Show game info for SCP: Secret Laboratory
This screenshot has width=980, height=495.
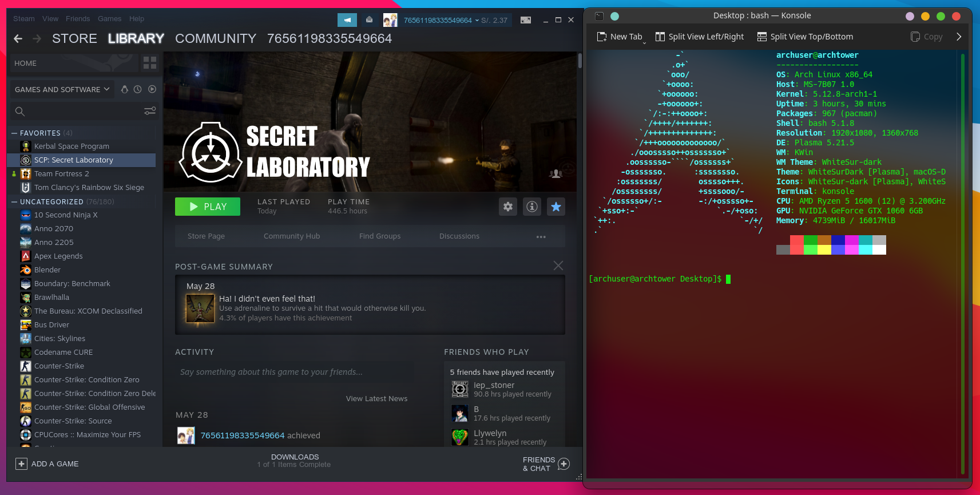coord(532,207)
